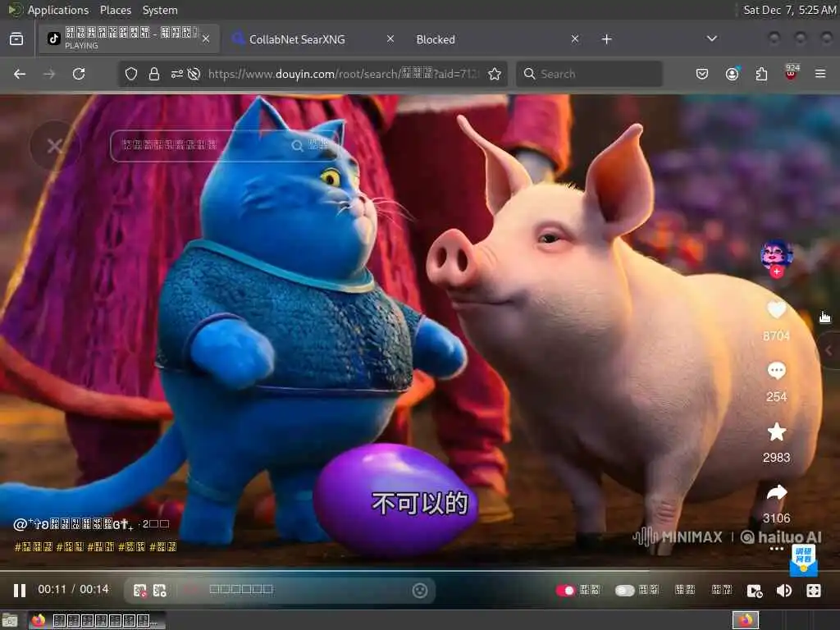Enter fullscreen mode in player
Image resolution: width=840 pixels, height=630 pixels.
(813, 591)
